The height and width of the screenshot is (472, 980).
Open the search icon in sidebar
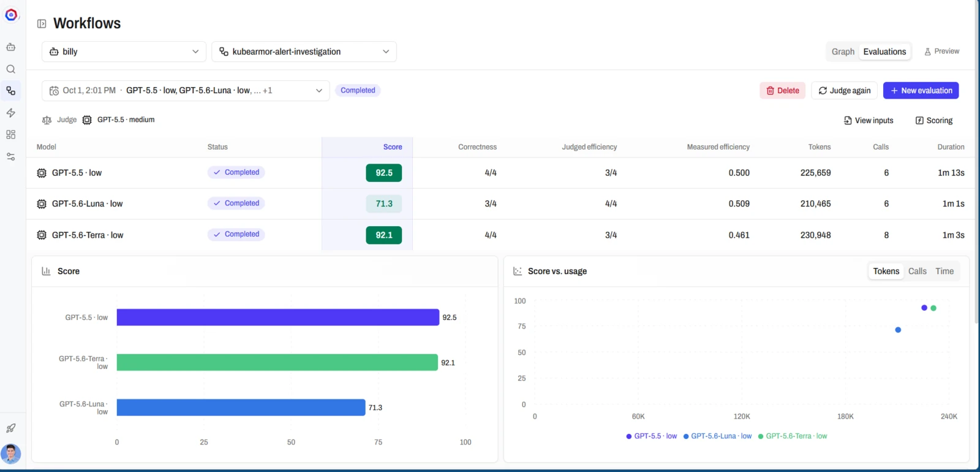point(11,69)
